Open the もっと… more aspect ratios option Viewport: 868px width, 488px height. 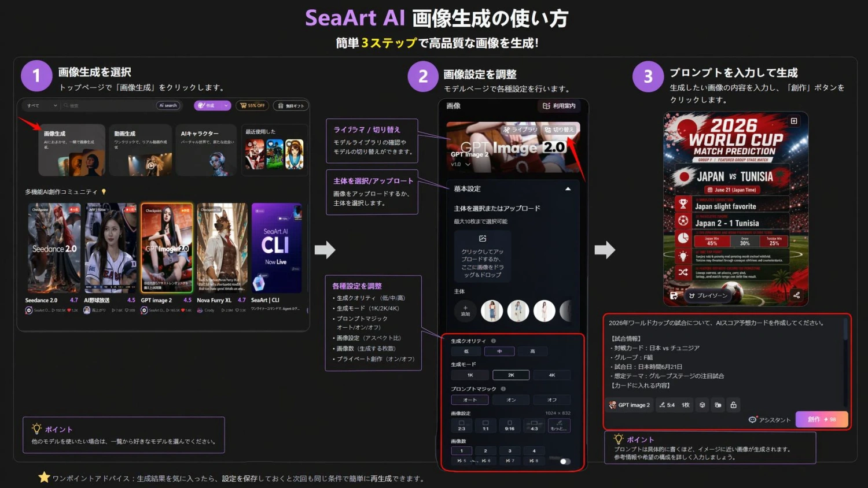[x=559, y=426]
